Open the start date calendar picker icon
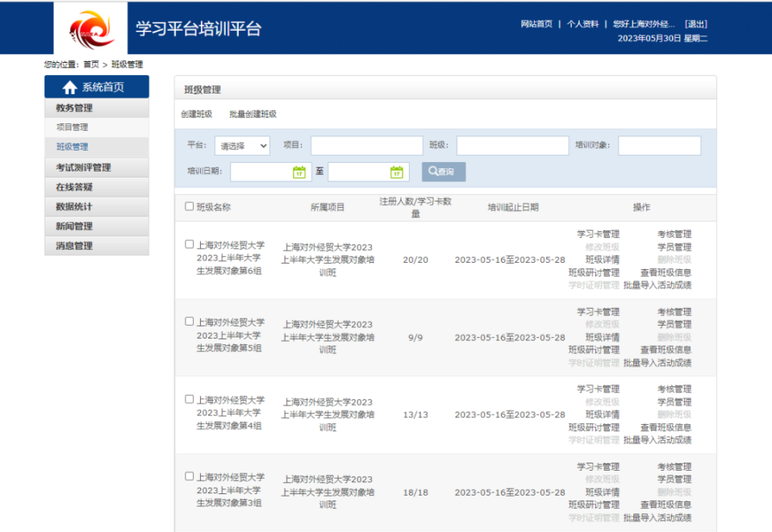The width and height of the screenshot is (772, 532). [298, 172]
